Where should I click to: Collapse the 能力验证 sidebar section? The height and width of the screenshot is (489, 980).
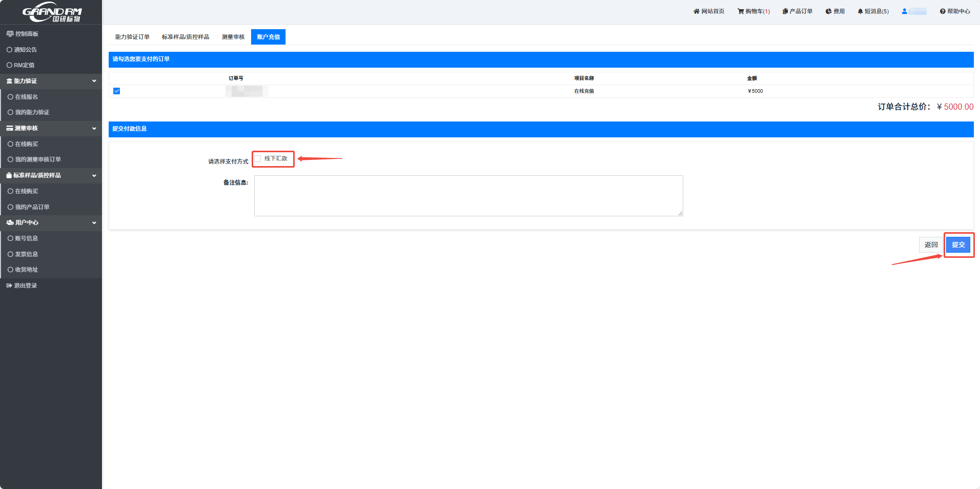click(94, 81)
